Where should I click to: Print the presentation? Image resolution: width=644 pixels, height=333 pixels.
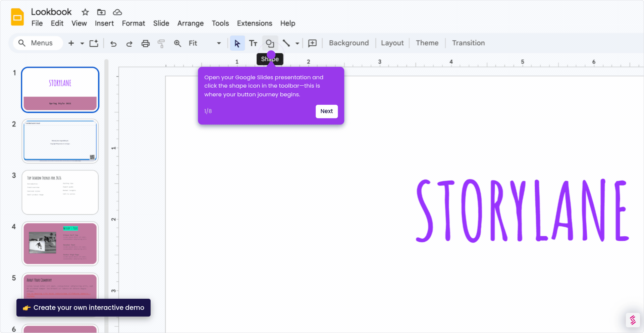tap(146, 43)
